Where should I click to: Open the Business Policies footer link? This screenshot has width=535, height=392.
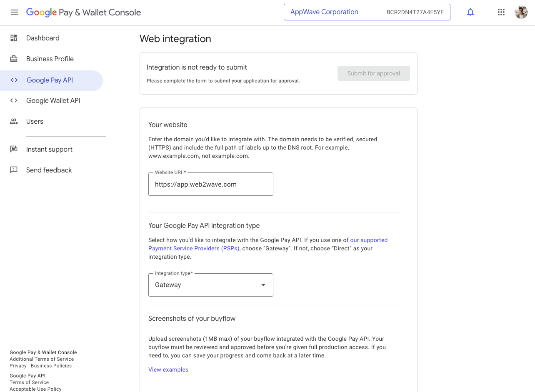51,366
